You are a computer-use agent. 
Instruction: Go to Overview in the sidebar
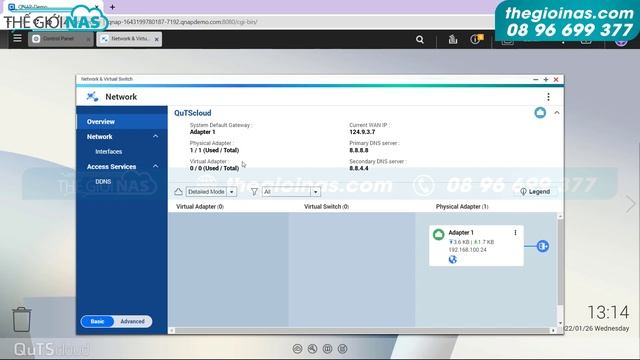click(x=122, y=122)
